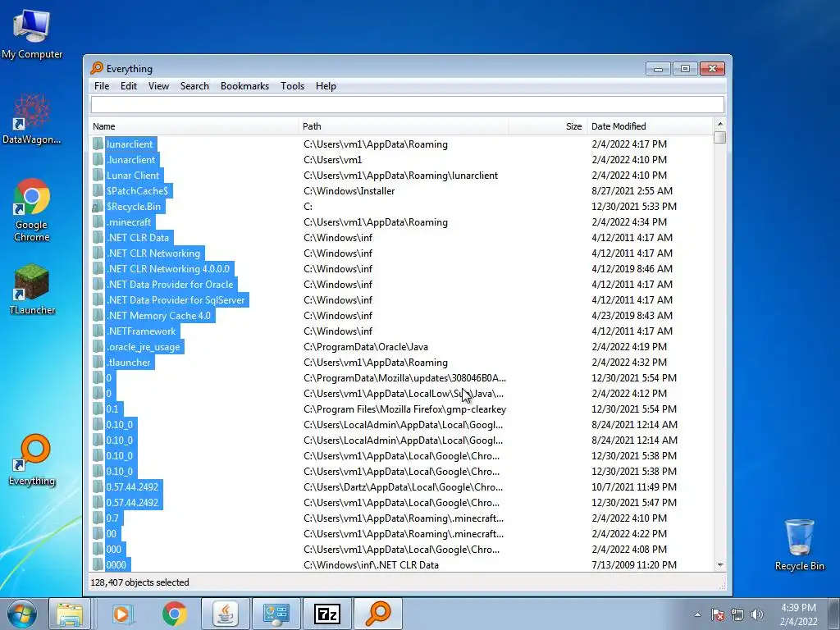Click the .NETFramework folder icon
Screen dimensions: 840x630
point(98,331)
